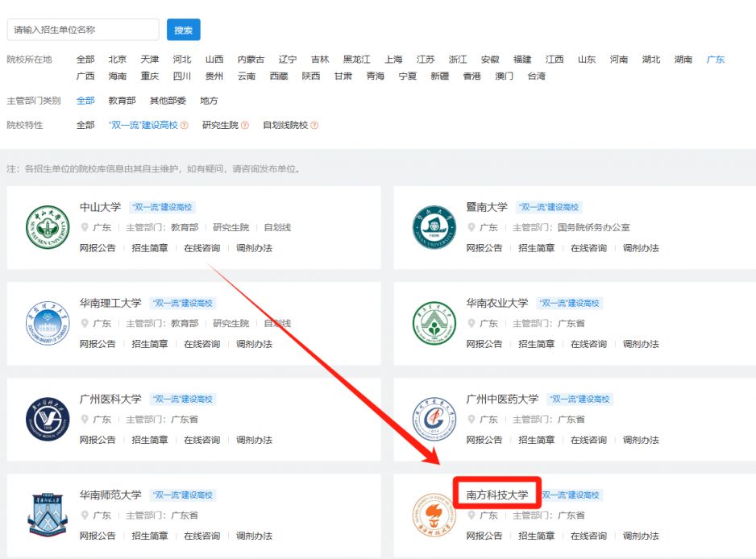The image size is (756, 559).
Task: Open the 华南理工大学 logo
Action: [48, 323]
